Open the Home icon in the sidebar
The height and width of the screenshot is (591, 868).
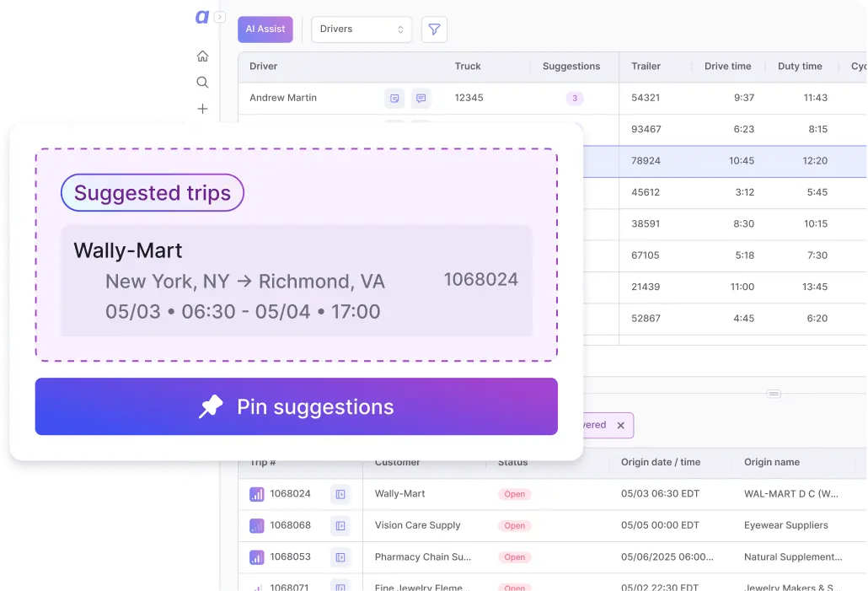202,56
